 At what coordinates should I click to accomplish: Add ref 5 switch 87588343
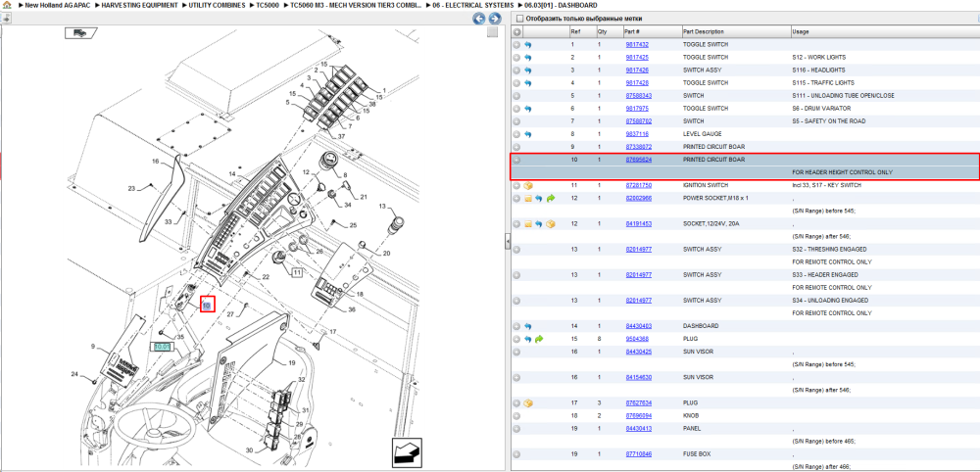(x=516, y=96)
